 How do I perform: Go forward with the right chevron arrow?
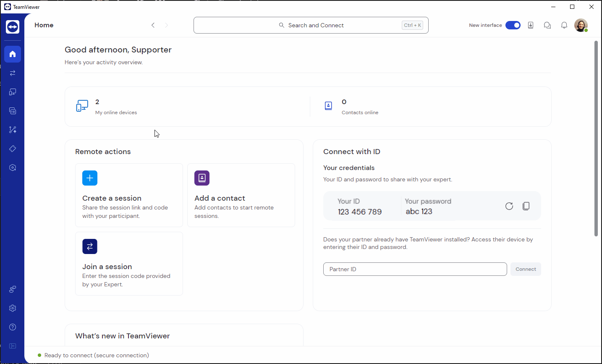click(167, 25)
